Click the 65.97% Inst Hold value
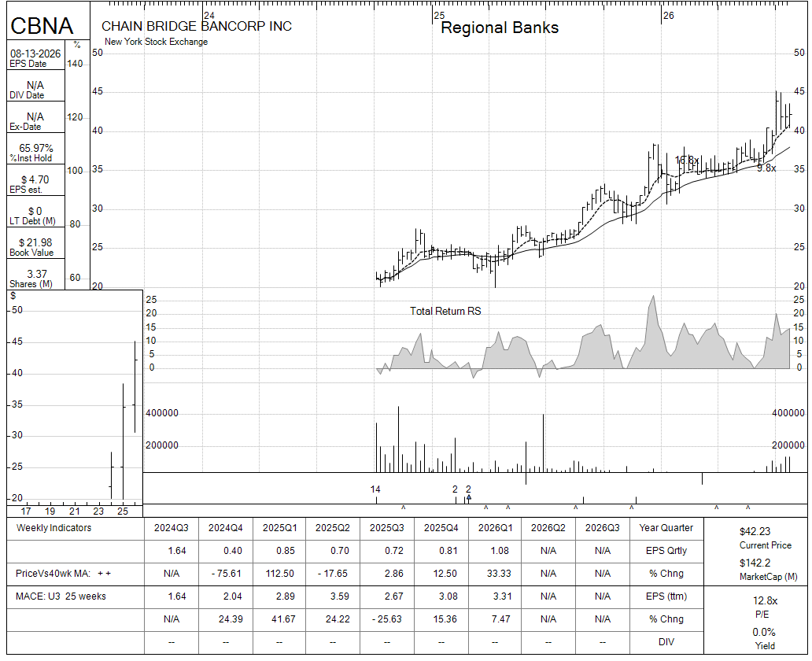Viewport: 812px width, 661px height. [35, 148]
